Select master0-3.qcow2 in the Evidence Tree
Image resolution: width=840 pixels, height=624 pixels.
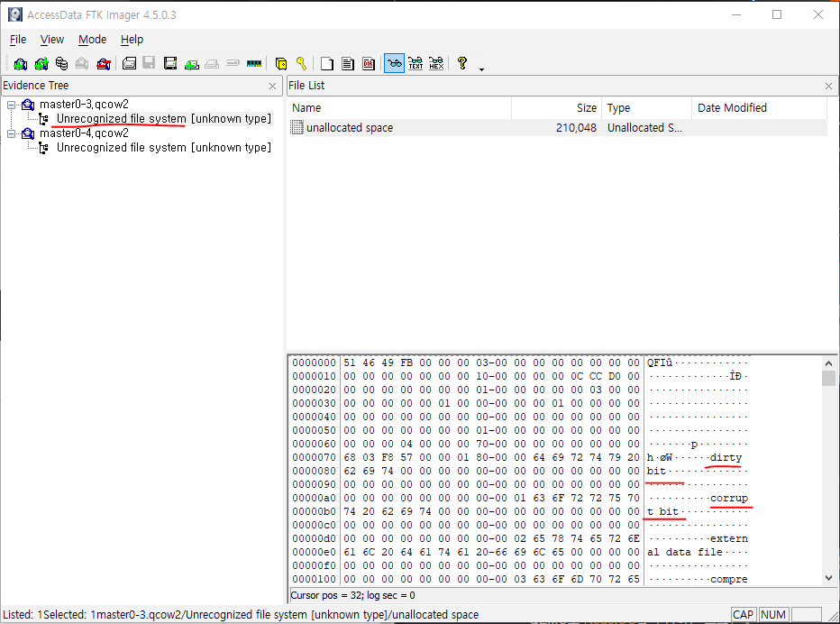[x=84, y=104]
